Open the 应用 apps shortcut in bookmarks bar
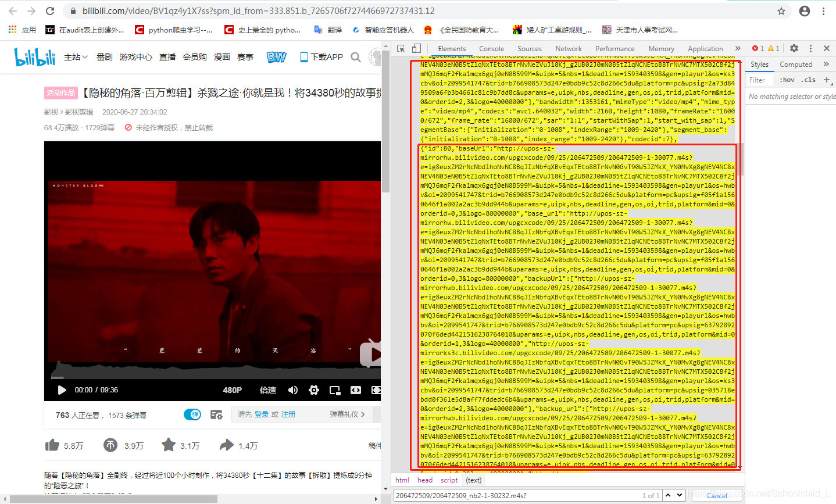This screenshot has width=836, height=504. 22,30
